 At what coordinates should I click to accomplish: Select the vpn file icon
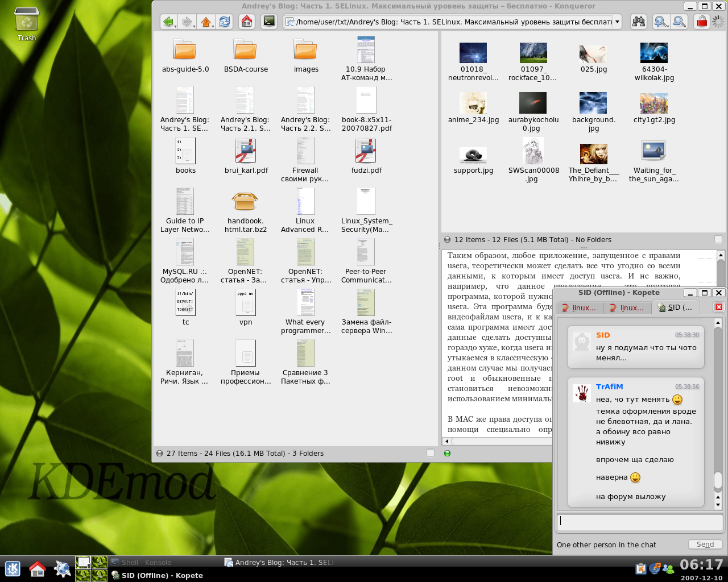246,302
